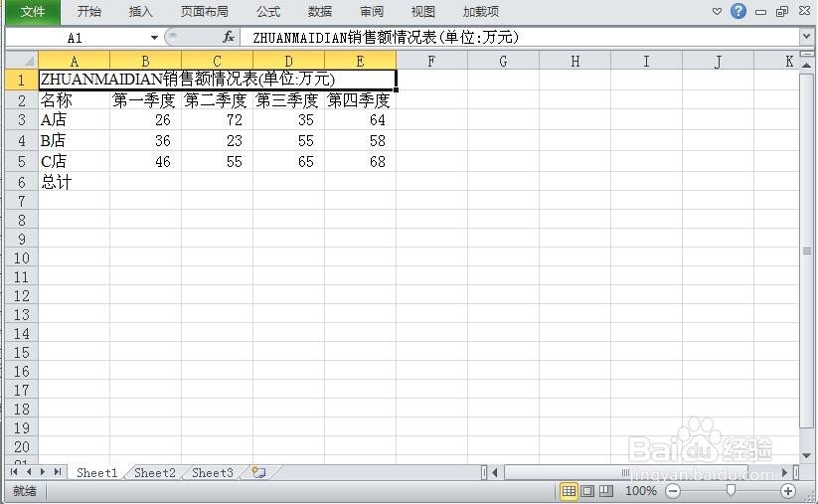
Task: Select the cell 第二季度
Action: (217, 99)
